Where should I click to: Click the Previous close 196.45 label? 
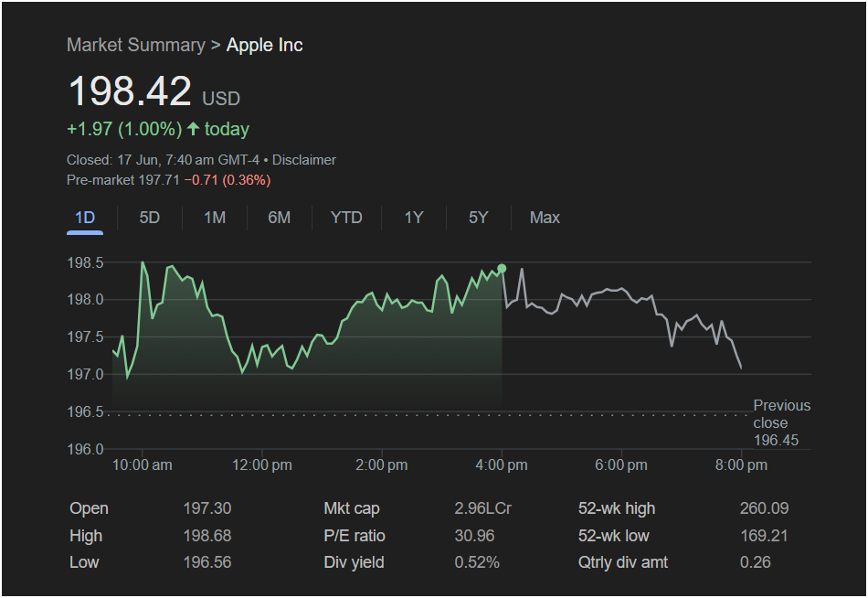(781, 422)
